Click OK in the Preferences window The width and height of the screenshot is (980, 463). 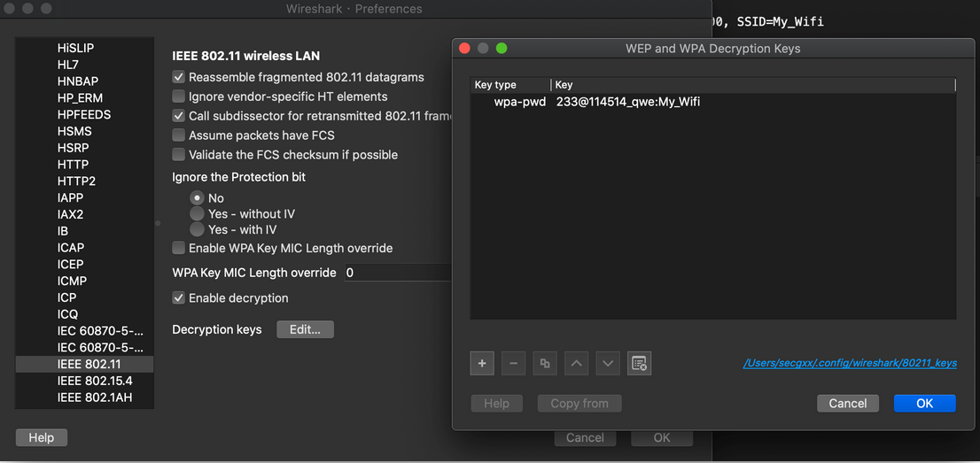pos(662,438)
